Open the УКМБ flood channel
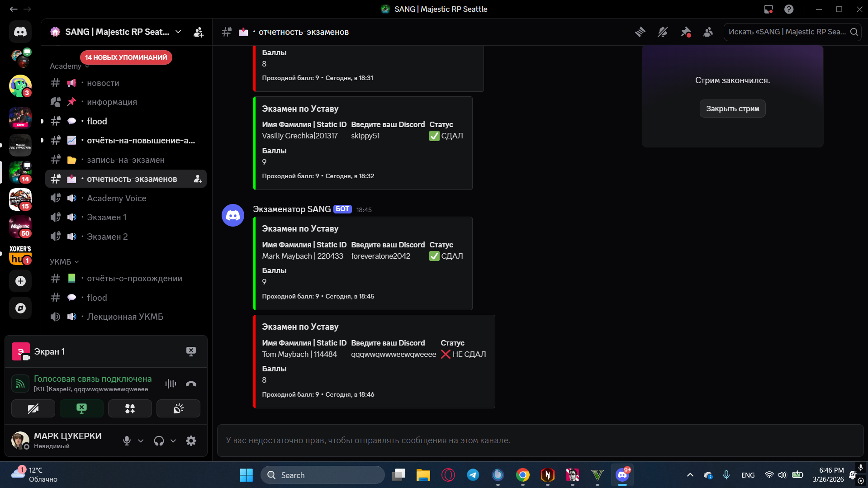The height and width of the screenshot is (488, 868). [x=126, y=298]
